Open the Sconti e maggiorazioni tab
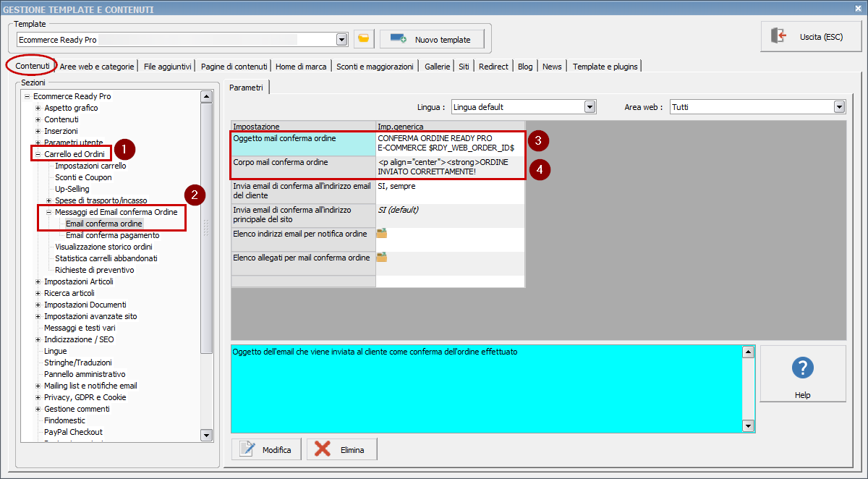This screenshot has height=479, width=868. (375, 67)
